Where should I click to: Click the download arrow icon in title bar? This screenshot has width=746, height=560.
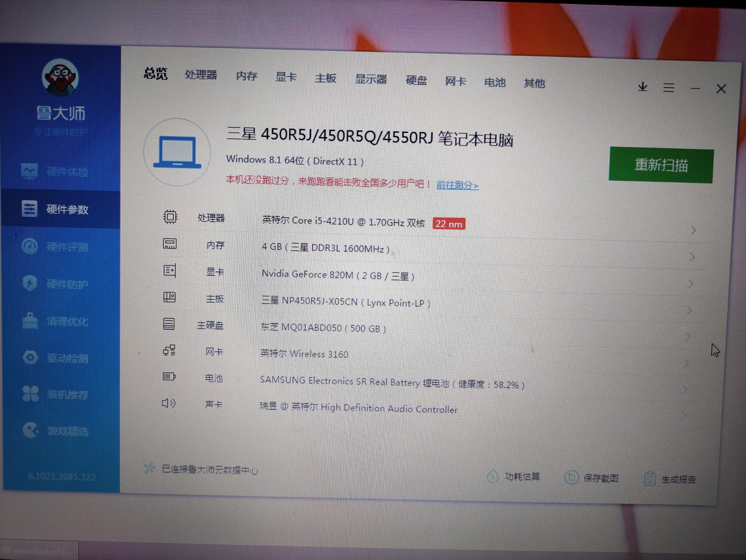click(x=642, y=87)
